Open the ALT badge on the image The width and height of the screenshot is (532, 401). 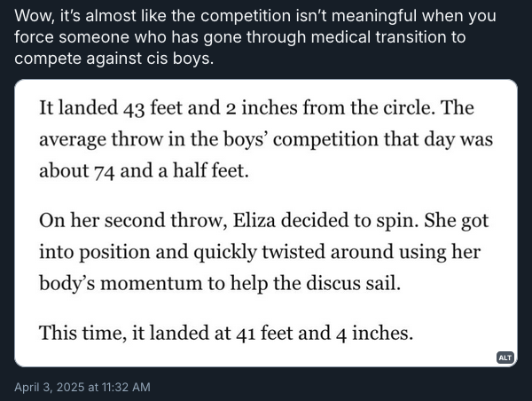pos(505,358)
